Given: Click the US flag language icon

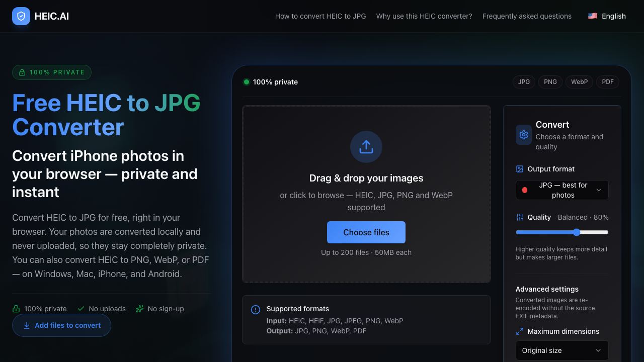Looking at the screenshot, I should pos(593,16).
